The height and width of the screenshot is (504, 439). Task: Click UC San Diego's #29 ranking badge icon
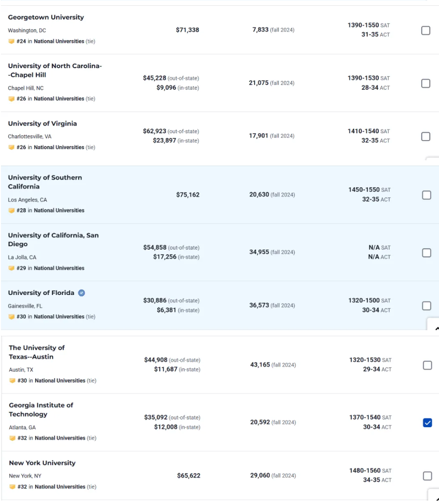tap(11, 268)
